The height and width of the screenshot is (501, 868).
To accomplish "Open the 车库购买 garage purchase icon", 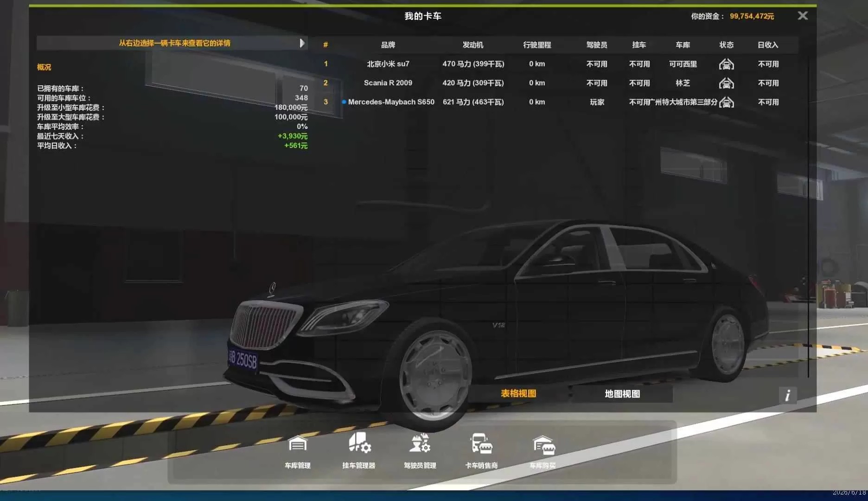I will (543, 445).
